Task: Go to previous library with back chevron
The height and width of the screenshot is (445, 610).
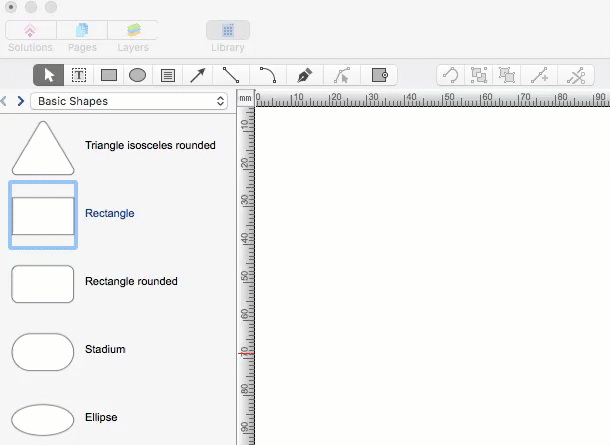Action: pyautogui.click(x=5, y=101)
